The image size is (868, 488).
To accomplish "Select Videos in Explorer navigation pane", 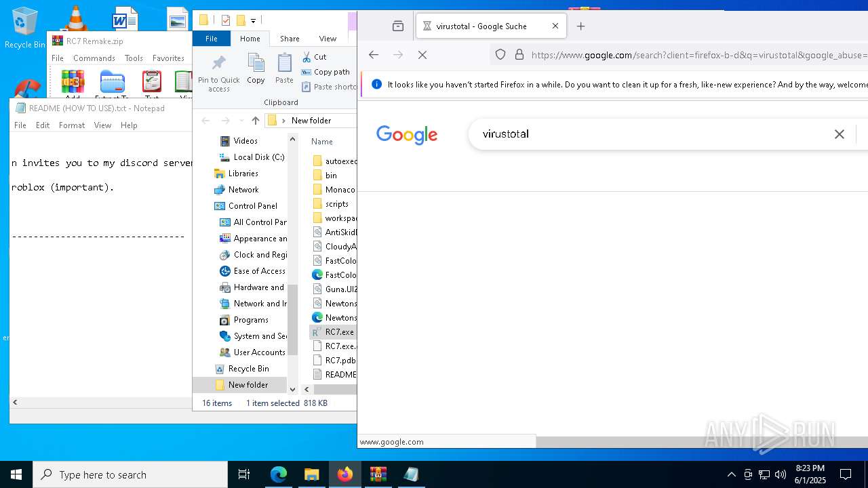I will pos(245,141).
